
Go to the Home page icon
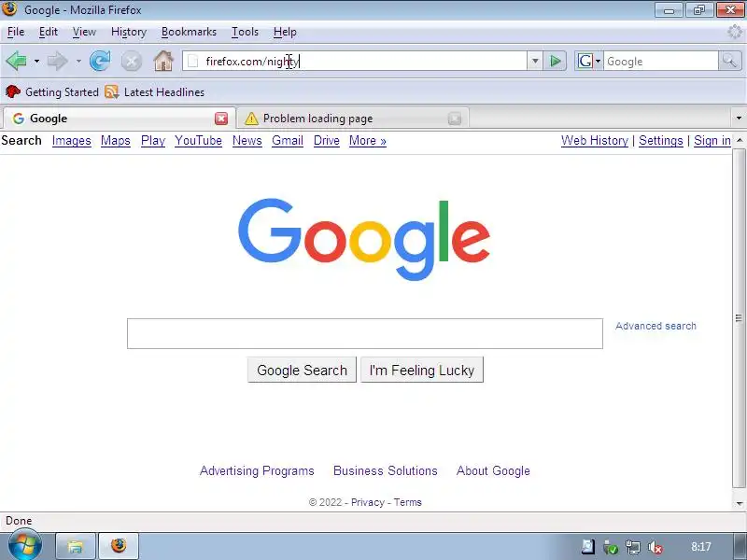(x=162, y=61)
